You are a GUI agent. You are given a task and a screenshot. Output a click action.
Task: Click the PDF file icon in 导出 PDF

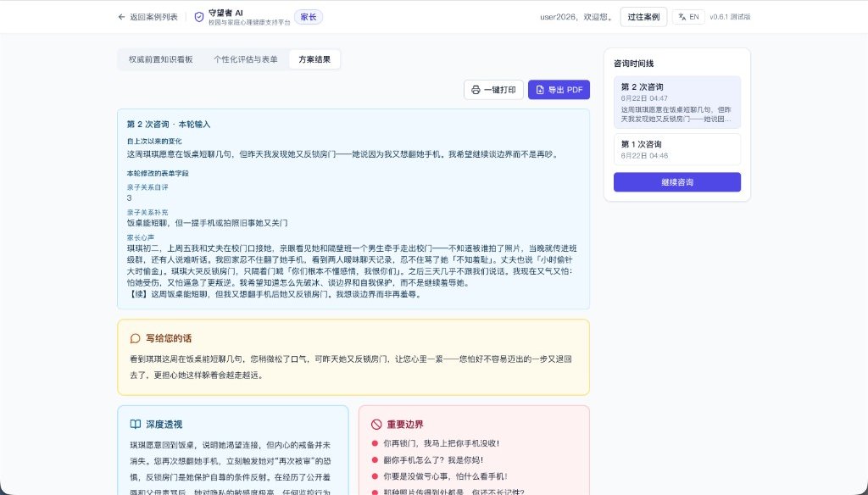[x=540, y=90]
